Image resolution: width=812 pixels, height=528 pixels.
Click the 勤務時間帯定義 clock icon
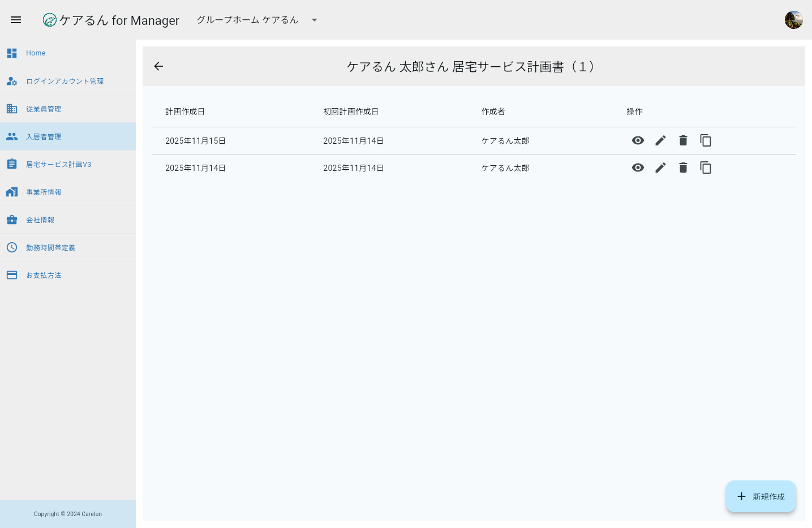[12, 247]
